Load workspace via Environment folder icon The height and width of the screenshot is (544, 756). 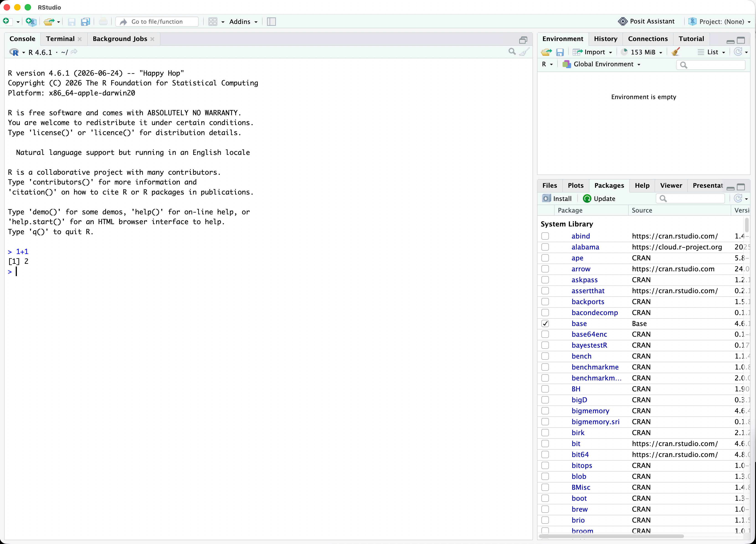(x=546, y=52)
